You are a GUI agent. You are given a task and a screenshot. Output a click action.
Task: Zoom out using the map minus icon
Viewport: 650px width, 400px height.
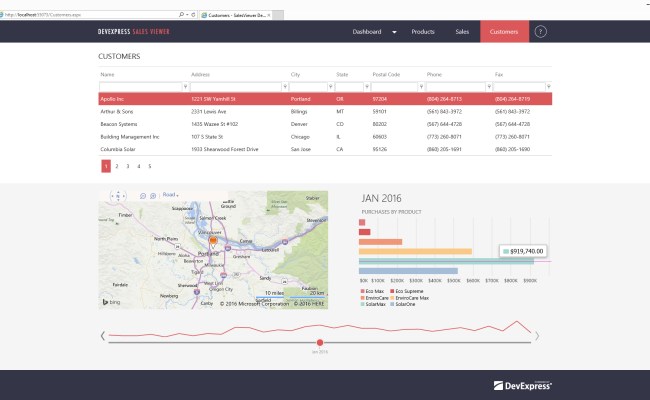[143, 196]
